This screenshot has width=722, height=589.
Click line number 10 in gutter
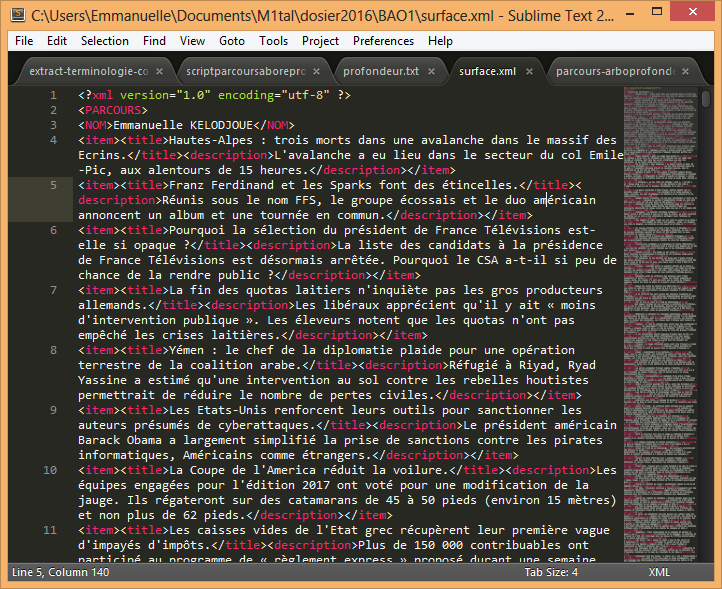pyautogui.click(x=50, y=470)
